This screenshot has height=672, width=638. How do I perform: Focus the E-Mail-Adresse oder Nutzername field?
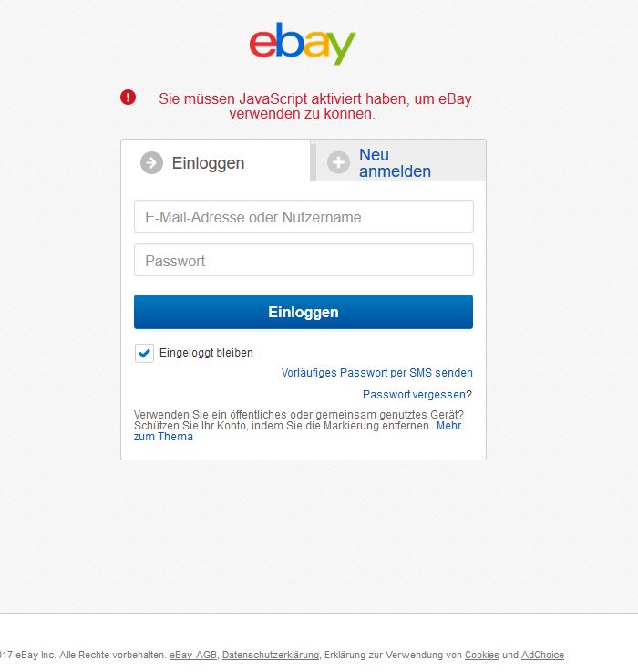pyautogui.click(x=304, y=216)
